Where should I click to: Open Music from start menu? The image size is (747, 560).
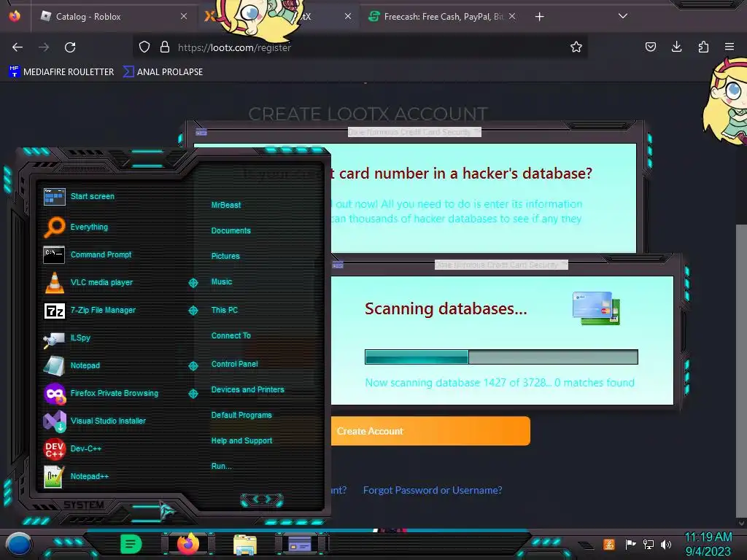click(222, 281)
